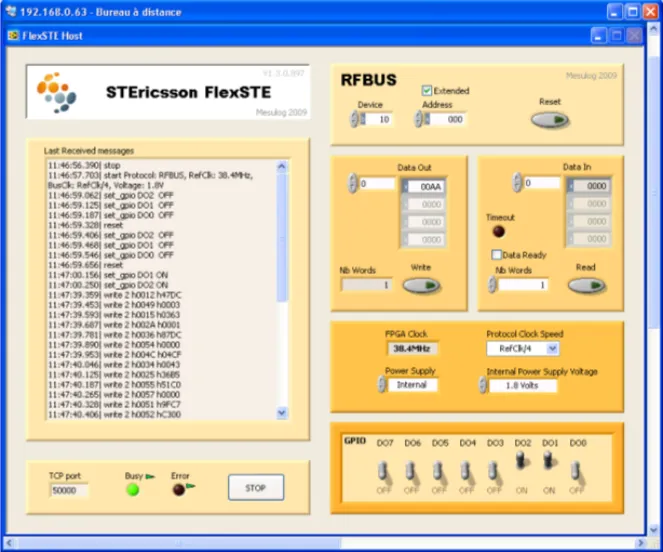Click the second Data Out field 0000
This screenshot has height=552, width=663.
click(x=426, y=204)
